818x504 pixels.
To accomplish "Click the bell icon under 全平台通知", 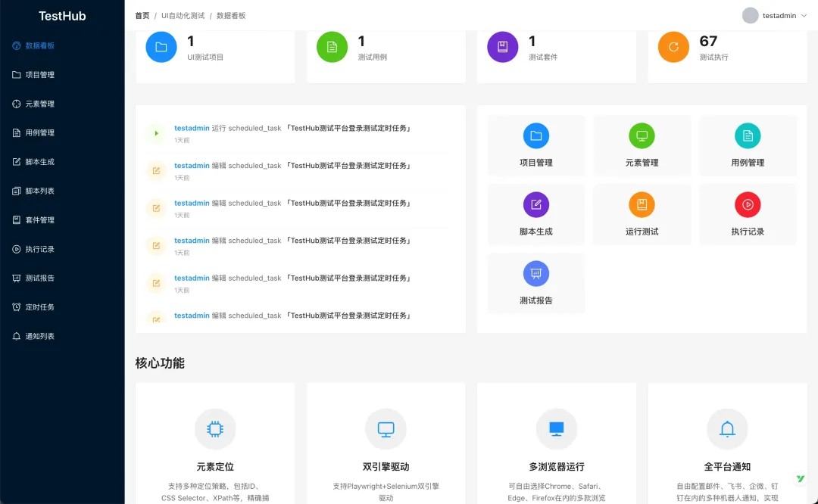I will pyautogui.click(x=727, y=428).
